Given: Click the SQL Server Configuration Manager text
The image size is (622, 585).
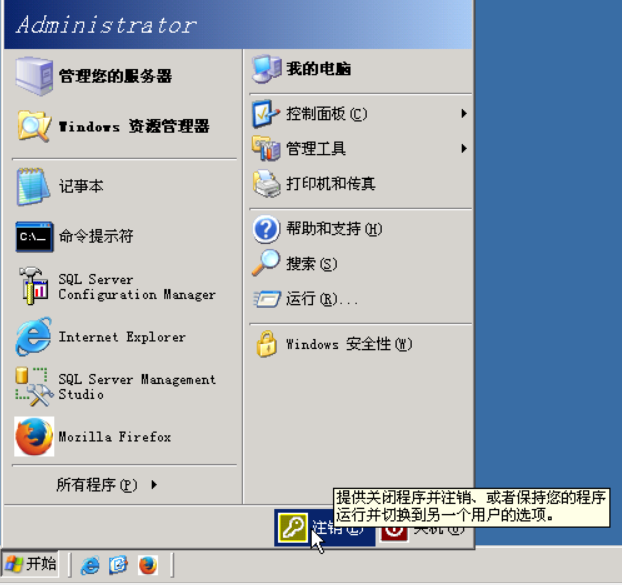Looking at the screenshot, I should click(x=137, y=287).
